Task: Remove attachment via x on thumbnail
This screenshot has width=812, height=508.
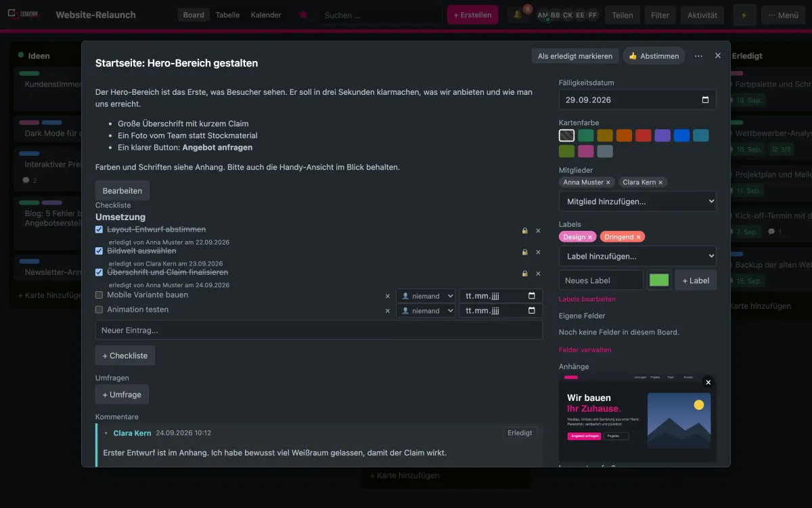Action: [708, 382]
